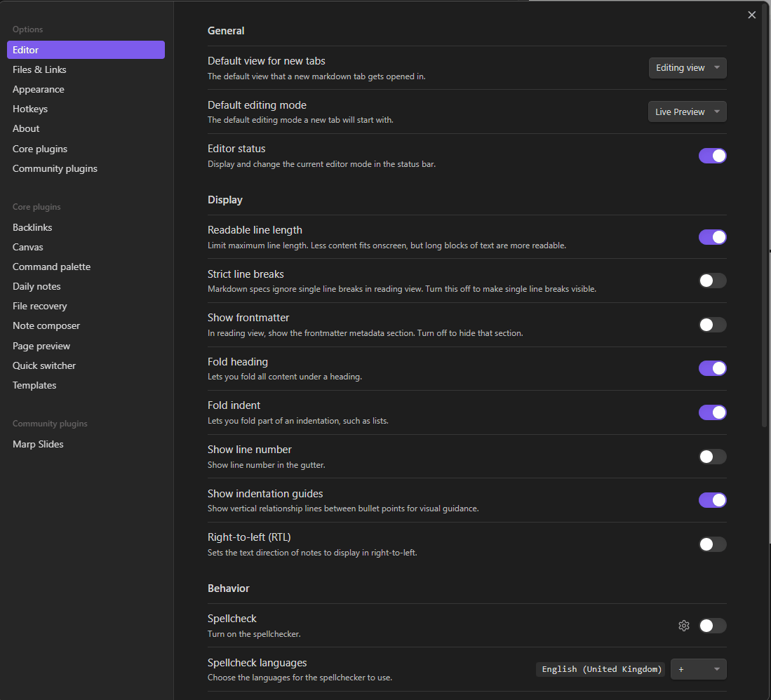Open Default editing mode Live Preview dropdown
This screenshot has height=700, width=771.
pyautogui.click(x=687, y=112)
